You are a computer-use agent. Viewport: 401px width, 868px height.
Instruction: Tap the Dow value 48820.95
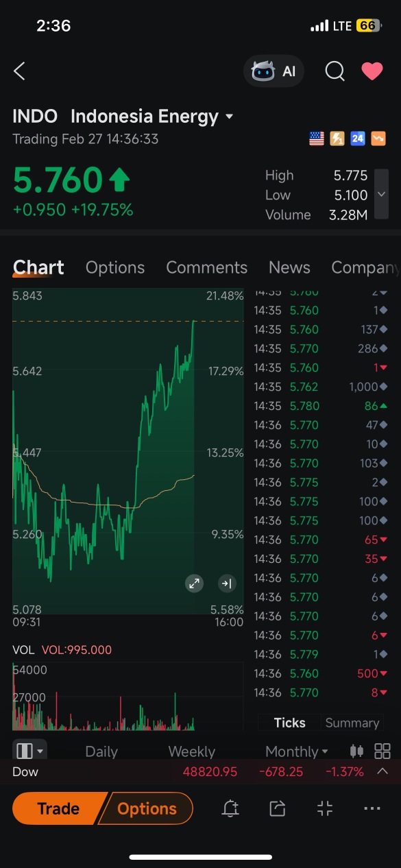coord(210,772)
